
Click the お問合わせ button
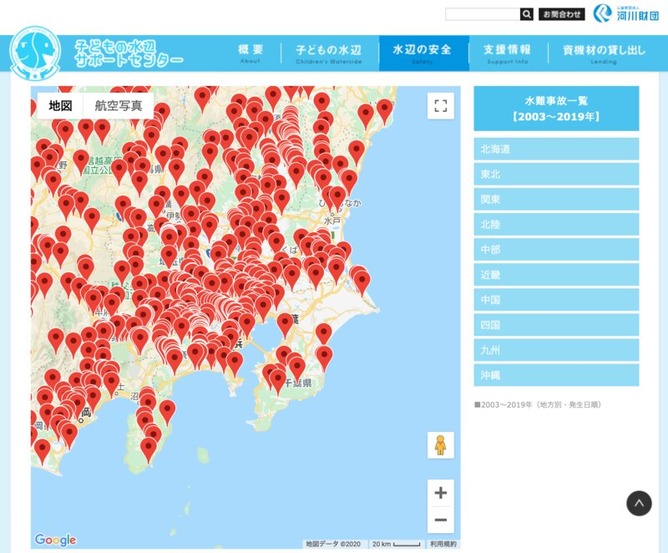coord(561,14)
